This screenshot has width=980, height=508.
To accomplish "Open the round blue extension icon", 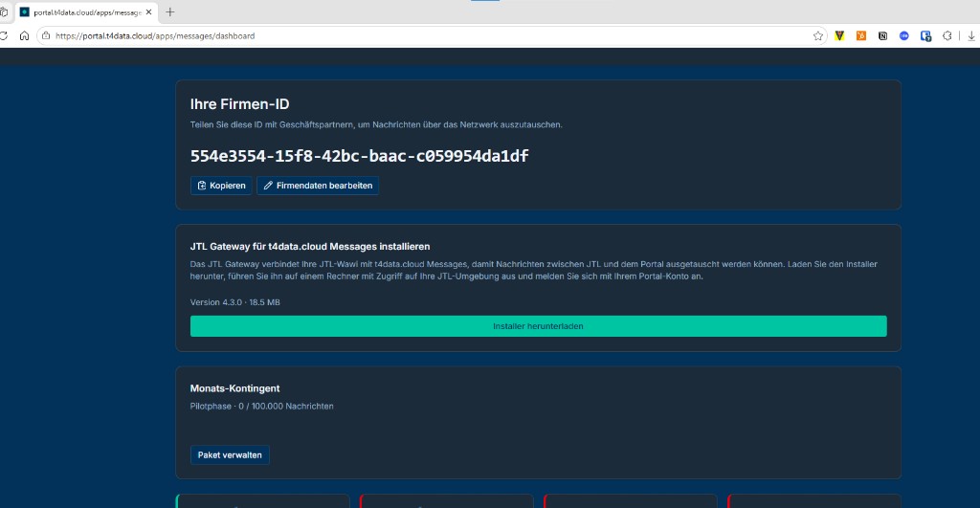I will (x=903, y=36).
